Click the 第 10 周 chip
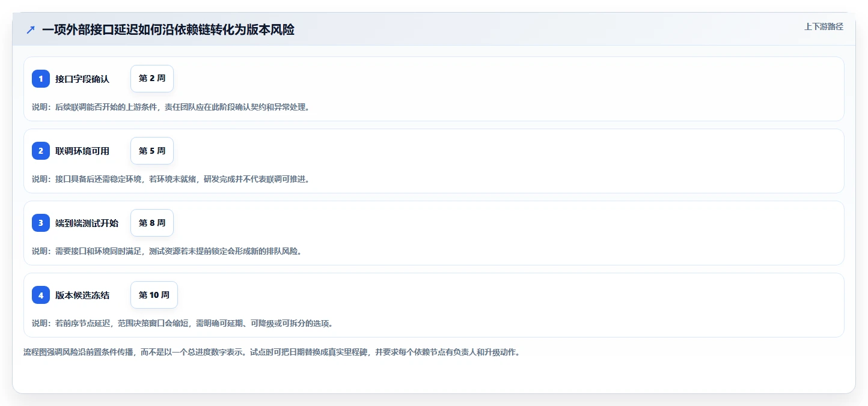 click(x=154, y=295)
